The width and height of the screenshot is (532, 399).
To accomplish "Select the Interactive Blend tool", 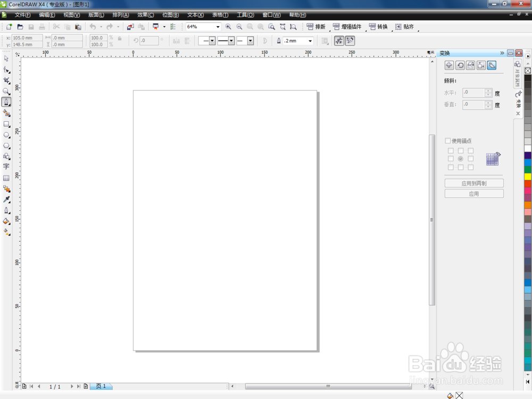I will (x=6, y=189).
